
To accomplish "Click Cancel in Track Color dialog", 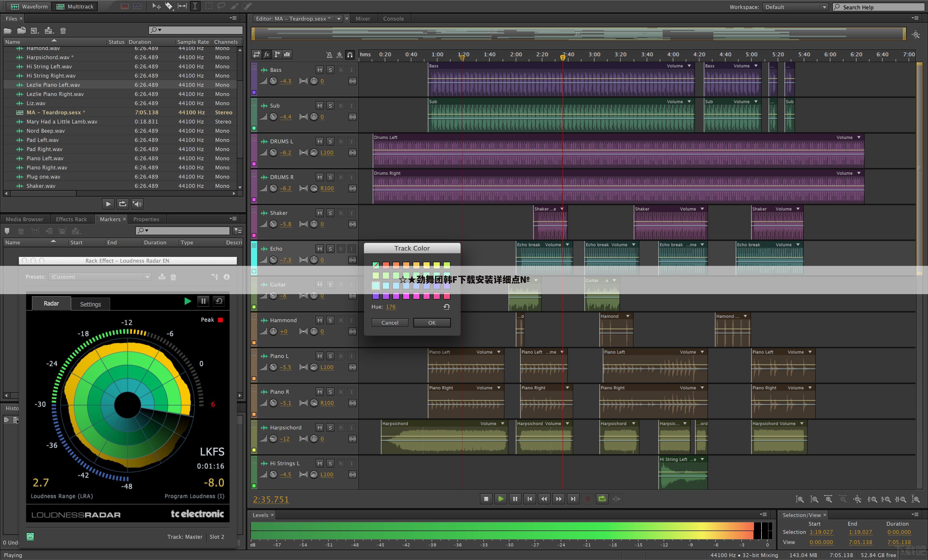I will pos(390,323).
